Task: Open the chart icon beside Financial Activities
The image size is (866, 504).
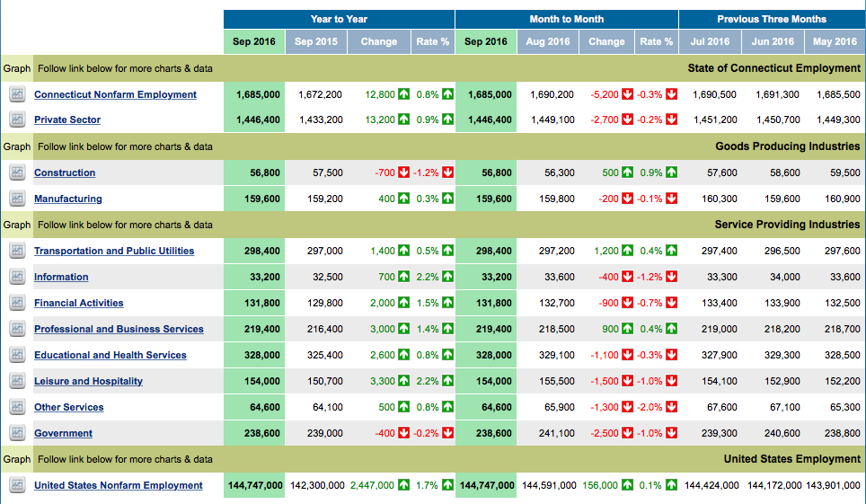Action: tap(16, 303)
